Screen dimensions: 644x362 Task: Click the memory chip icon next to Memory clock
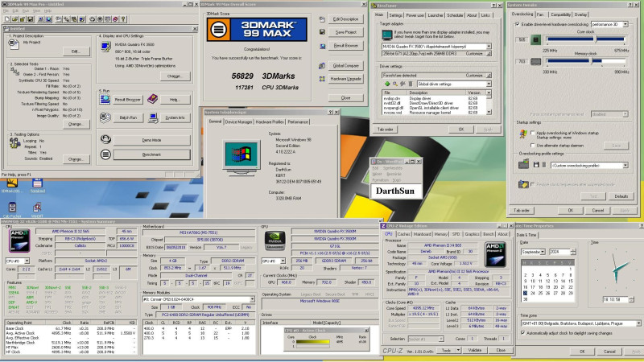[x=535, y=62]
